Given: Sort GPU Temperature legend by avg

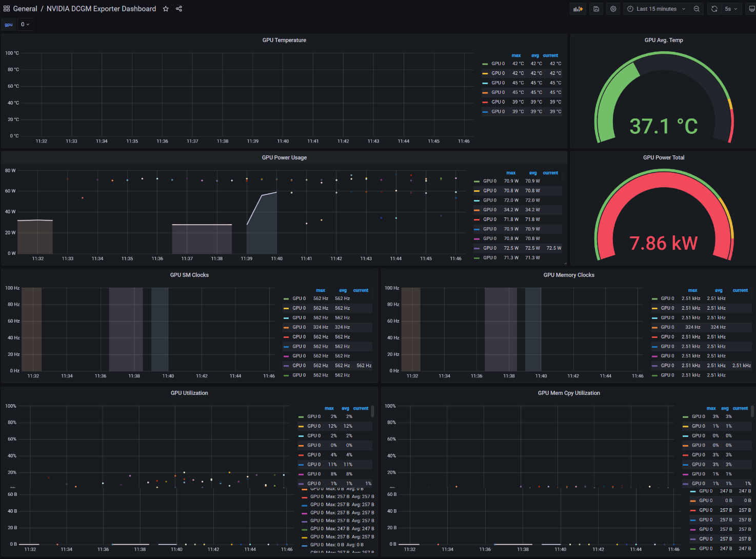Looking at the screenshot, I should tap(535, 55).
